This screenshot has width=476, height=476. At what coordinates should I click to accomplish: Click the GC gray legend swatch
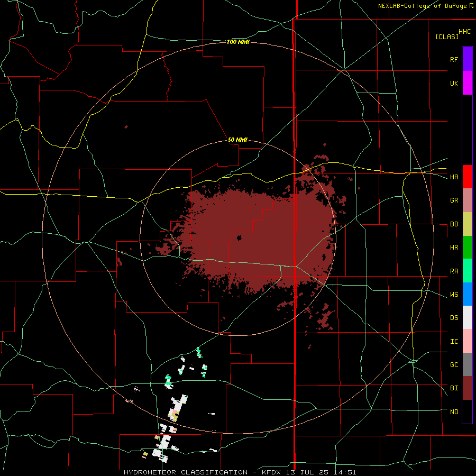click(467, 364)
